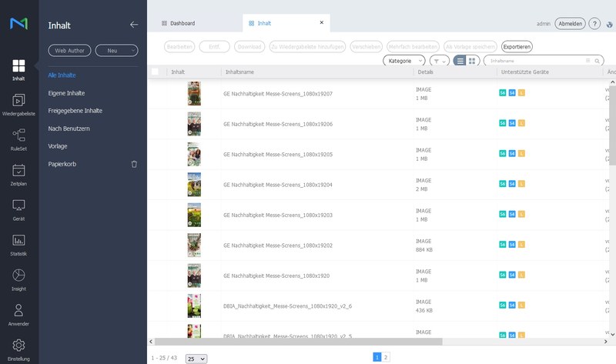Tick the select-all checkbox in table header

click(155, 72)
